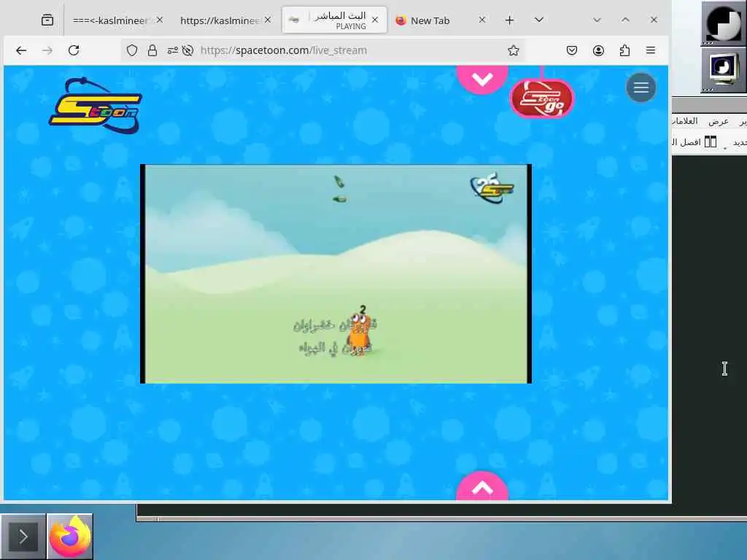747x560 pixels.
Task: Open the round site menu button
Action: coord(640,87)
